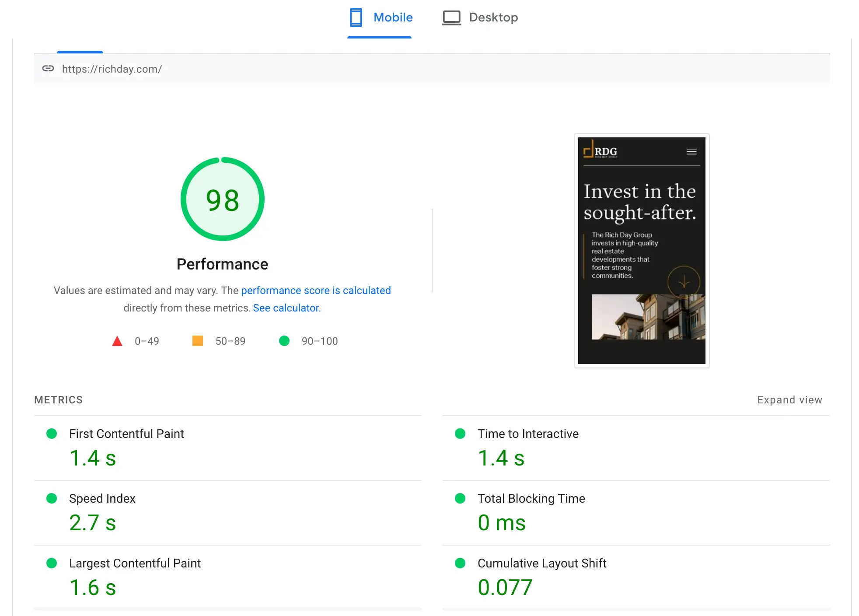
Task: Click the 1.6 s Largest Contentful Paint value
Action: tap(93, 588)
